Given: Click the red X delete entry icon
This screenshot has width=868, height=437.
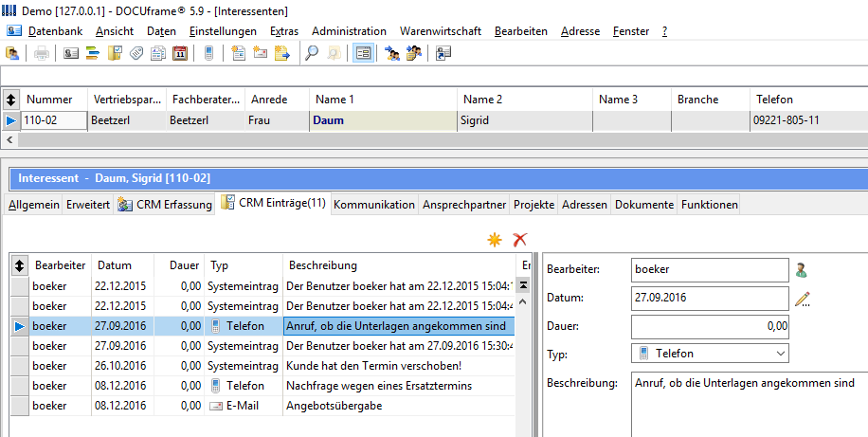Looking at the screenshot, I should tap(519, 240).
